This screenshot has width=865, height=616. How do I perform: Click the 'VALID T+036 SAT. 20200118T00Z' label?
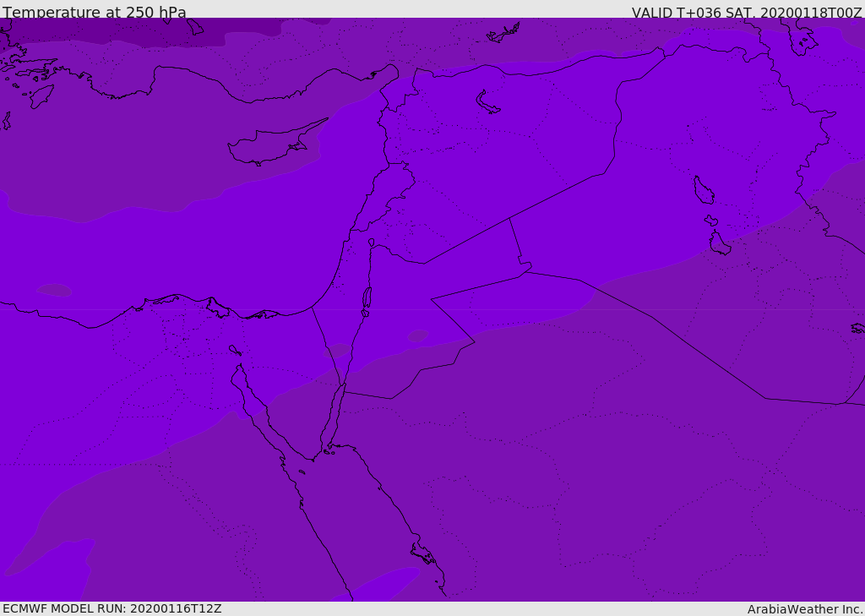[747, 12]
